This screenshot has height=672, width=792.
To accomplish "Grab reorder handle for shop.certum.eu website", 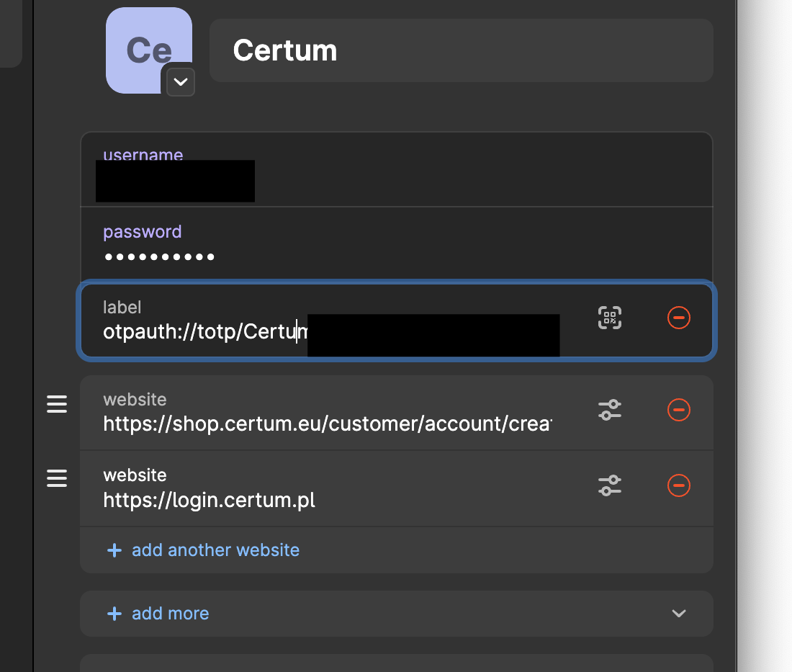I will [x=57, y=404].
